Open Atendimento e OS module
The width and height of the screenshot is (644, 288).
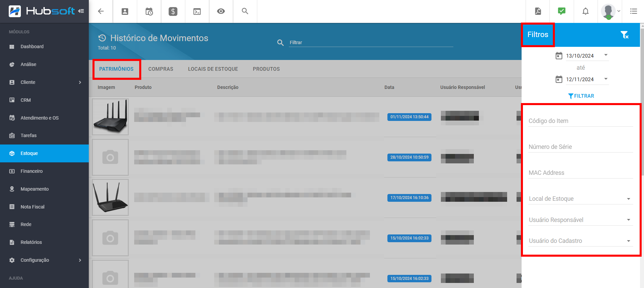[44, 118]
